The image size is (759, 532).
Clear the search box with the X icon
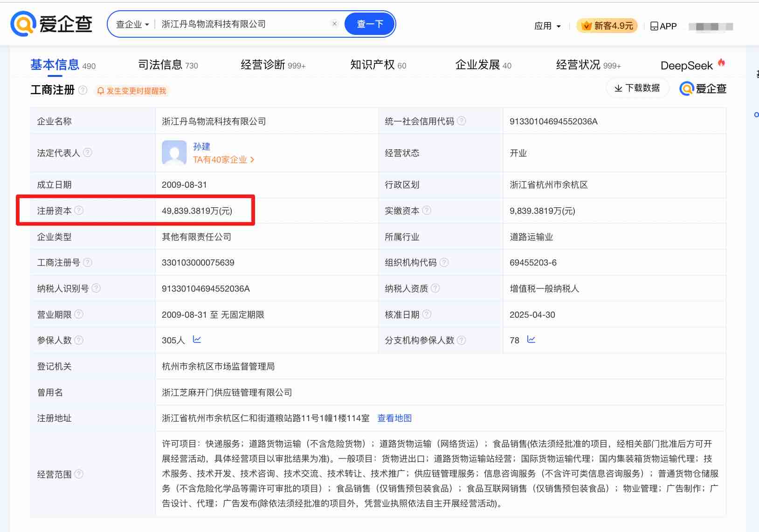(x=334, y=24)
